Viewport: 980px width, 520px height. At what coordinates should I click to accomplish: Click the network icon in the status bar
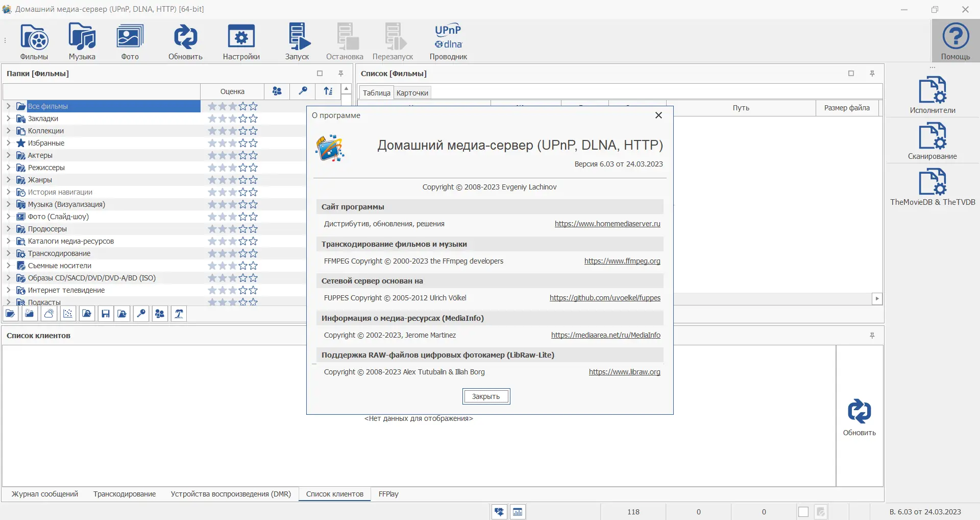point(499,511)
